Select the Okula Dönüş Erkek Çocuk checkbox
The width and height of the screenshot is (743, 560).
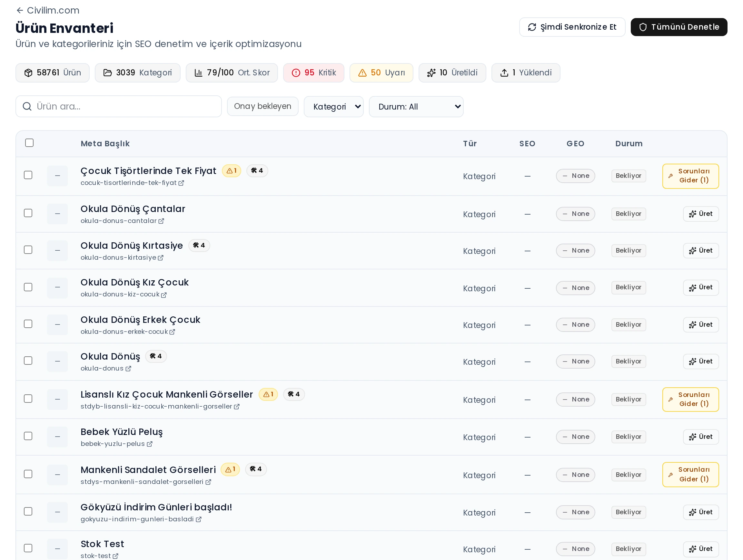pos(28,324)
